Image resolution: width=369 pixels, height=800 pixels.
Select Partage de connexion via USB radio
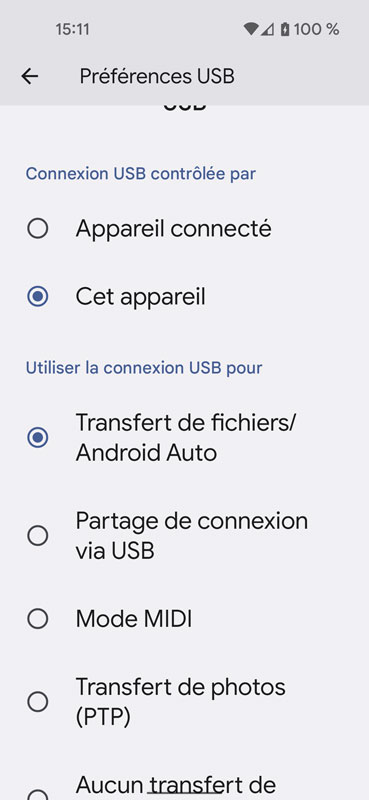[x=38, y=536]
